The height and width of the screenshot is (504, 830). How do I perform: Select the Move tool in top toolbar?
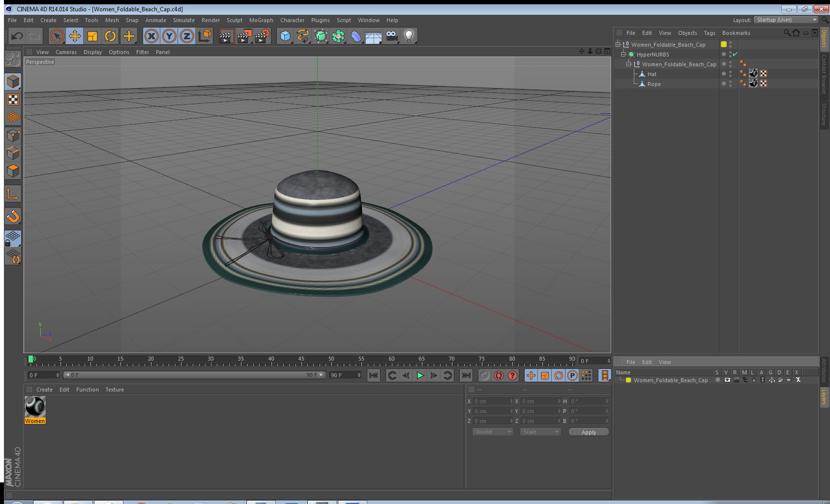click(75, 36)
